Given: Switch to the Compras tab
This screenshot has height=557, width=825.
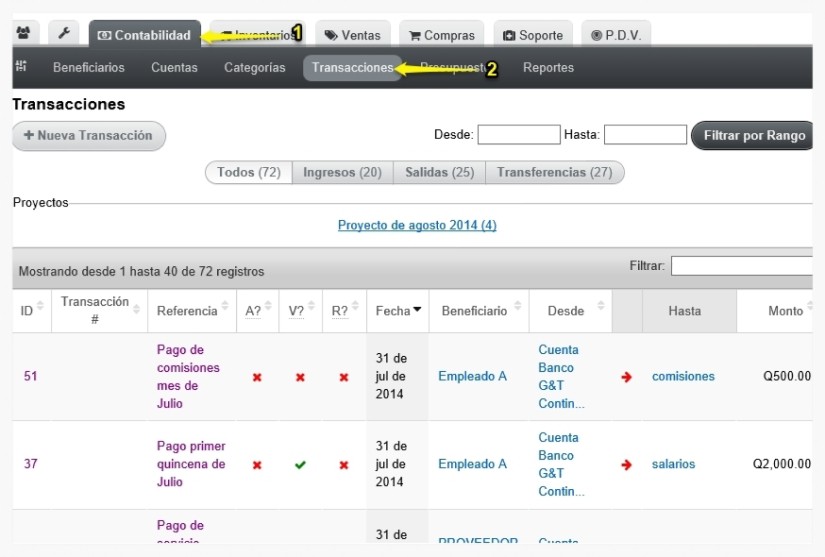Looking at the screenshot, I should pos(441,35).
